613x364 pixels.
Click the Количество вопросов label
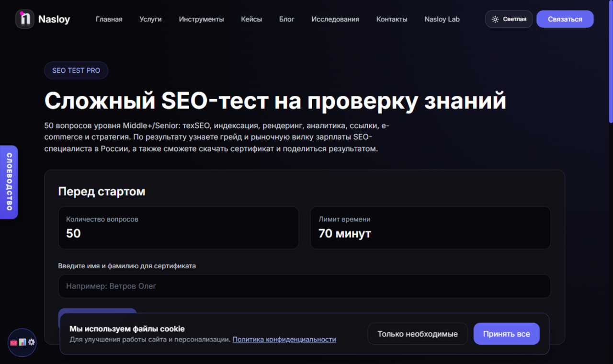pos(102,219)
